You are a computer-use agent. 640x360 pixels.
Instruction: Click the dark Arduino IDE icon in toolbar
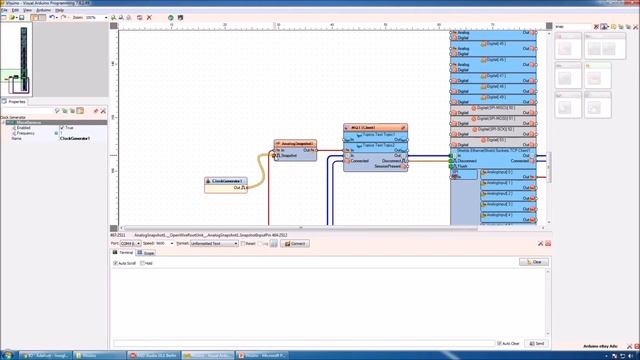point(180,18)
